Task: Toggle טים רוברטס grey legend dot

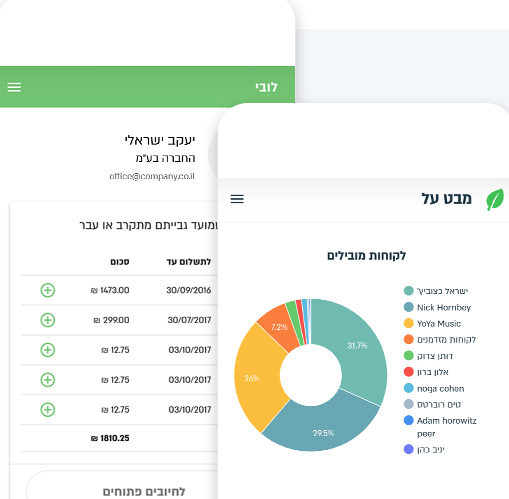Action: [x=408, y=404]
